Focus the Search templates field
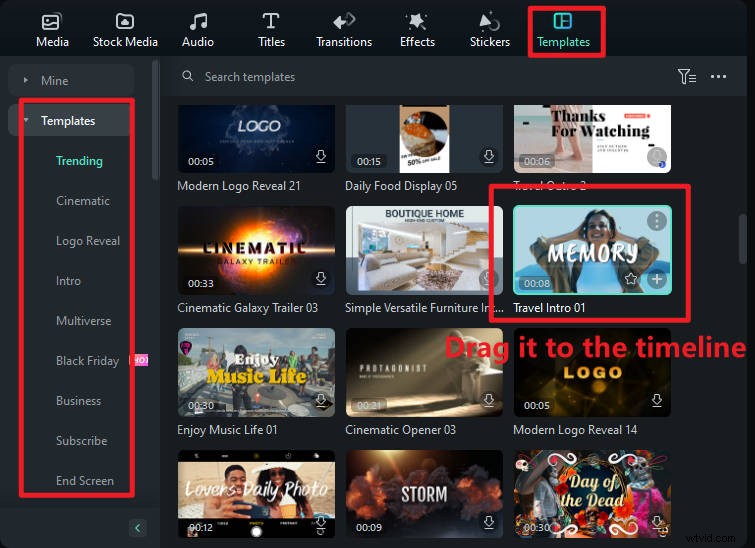 coord(249,77)
